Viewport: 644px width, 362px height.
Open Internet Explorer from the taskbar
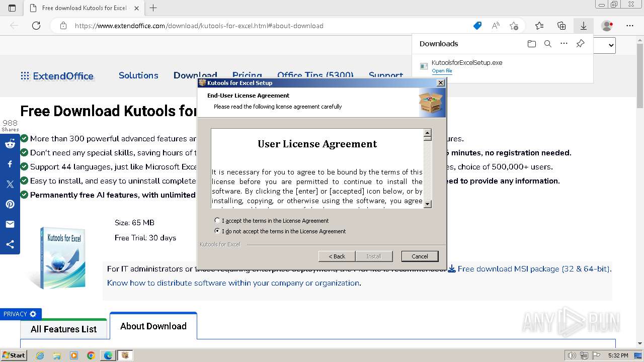(x=40, y=355)
